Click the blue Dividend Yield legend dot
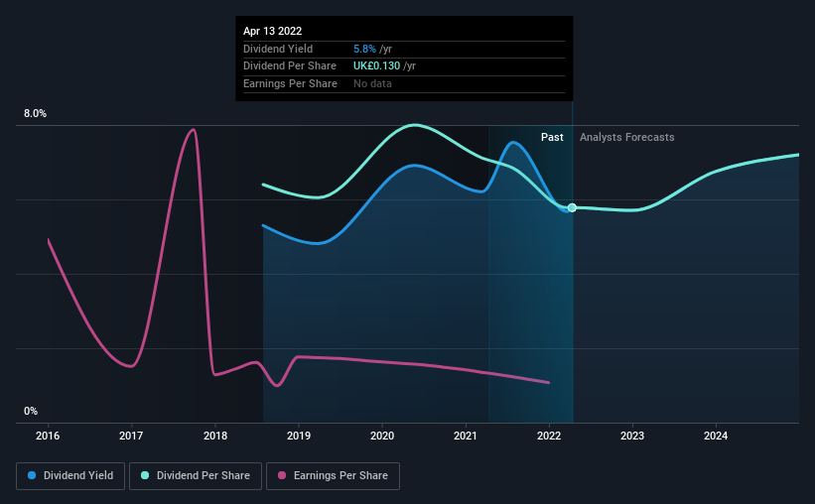This screenshot has width=815, height=504. click(x=32, y=475)
